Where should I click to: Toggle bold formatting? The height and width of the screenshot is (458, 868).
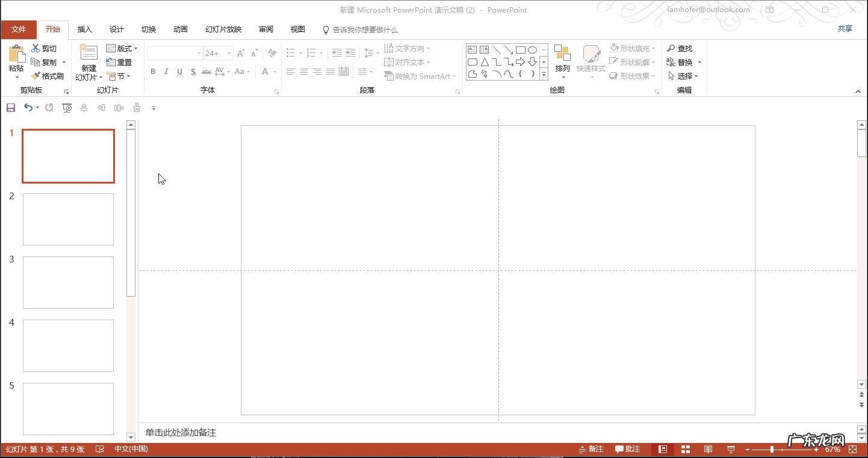click(152, 72)
